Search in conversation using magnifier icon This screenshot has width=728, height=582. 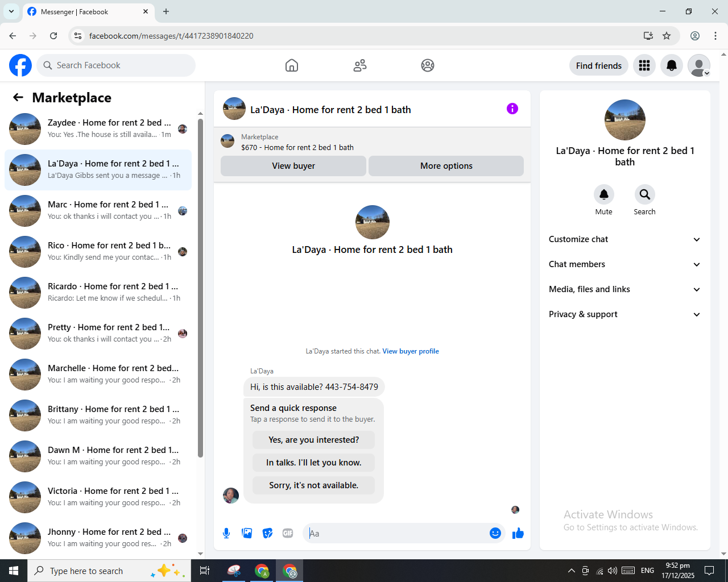645,194
